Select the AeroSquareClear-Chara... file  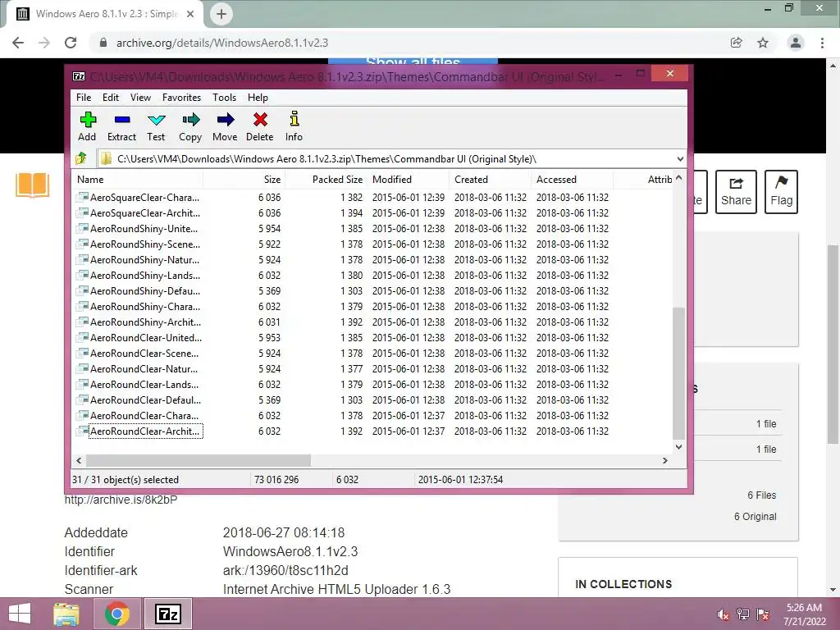[144, 197]
